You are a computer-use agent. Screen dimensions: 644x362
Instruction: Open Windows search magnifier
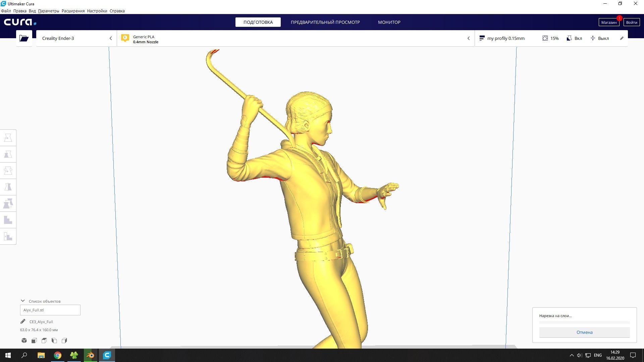(24, 355)
